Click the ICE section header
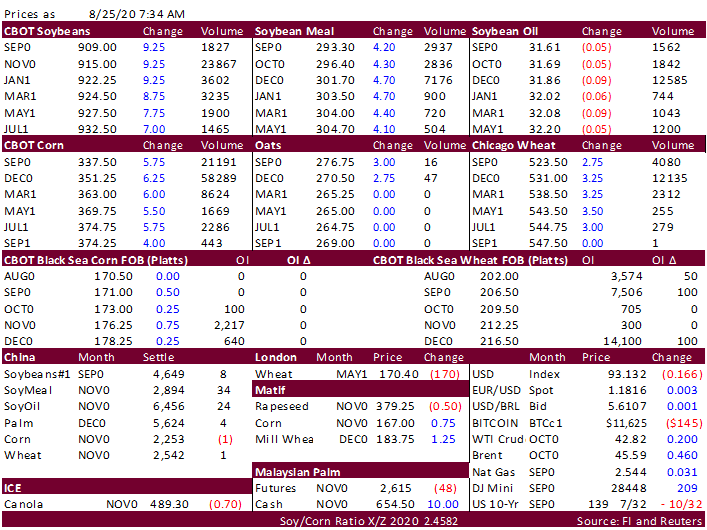 [12, 489]
